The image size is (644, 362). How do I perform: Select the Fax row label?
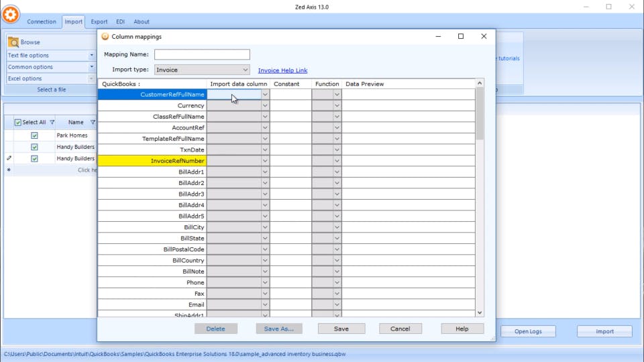click(152, 294)
